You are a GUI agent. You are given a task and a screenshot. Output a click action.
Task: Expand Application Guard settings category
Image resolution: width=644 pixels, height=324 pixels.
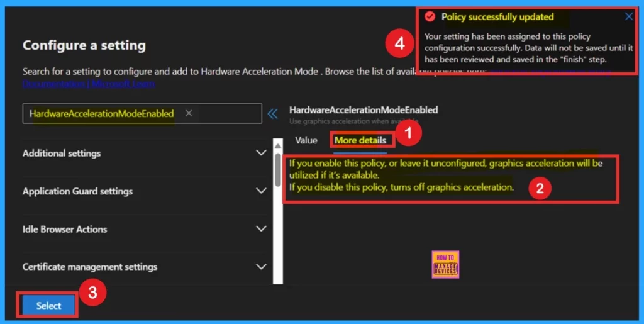coord(261,191)
